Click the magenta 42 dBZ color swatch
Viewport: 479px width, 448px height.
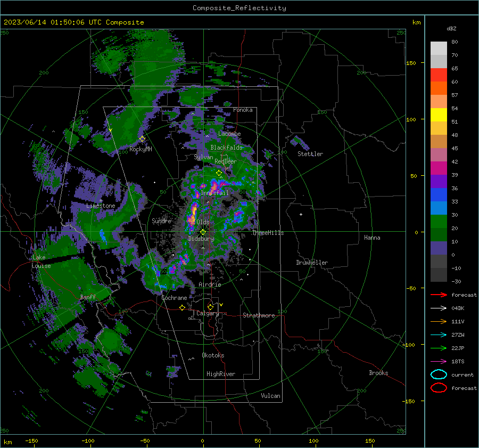click(x=439, y=168)
